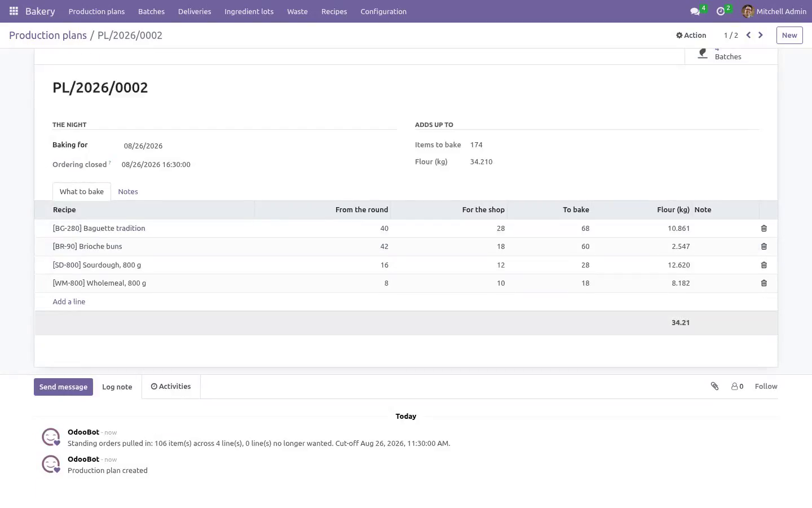Sort by Recipe column header

(x=145, y=210)
